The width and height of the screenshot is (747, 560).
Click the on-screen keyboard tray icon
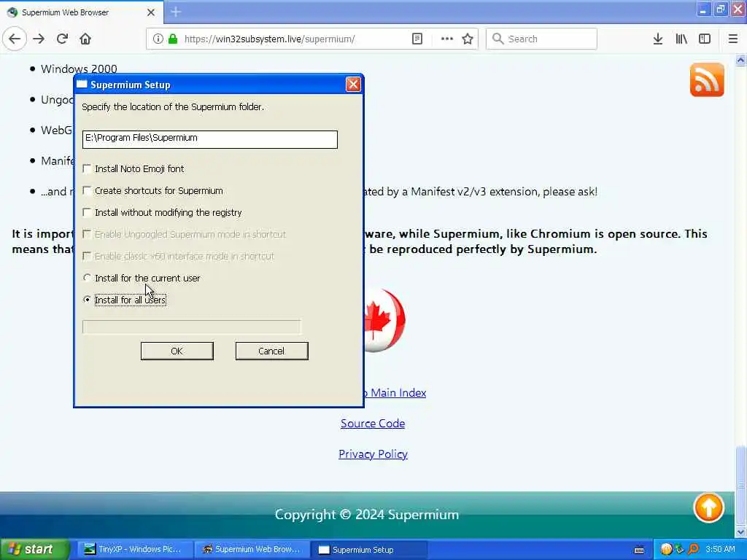tap(639, 550)
